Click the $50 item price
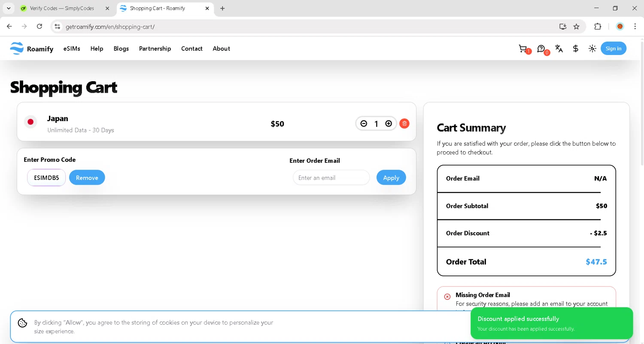644x344 pixels. pos(277,124)
